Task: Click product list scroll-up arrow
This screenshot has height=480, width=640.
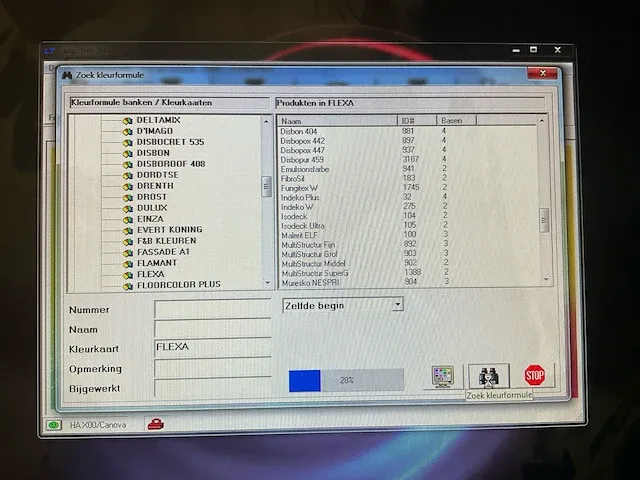Action: point(542,120)
